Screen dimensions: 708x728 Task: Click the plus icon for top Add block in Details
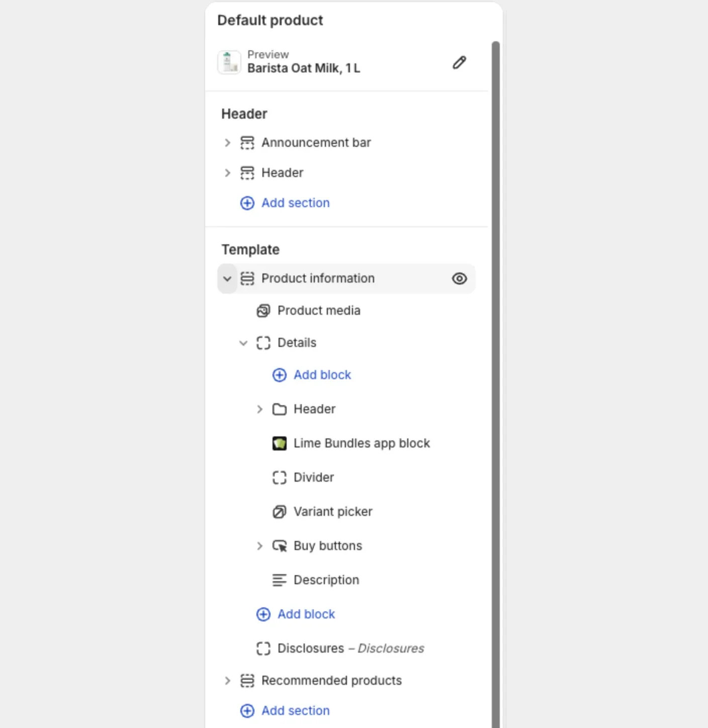click(x=279, y=375)
